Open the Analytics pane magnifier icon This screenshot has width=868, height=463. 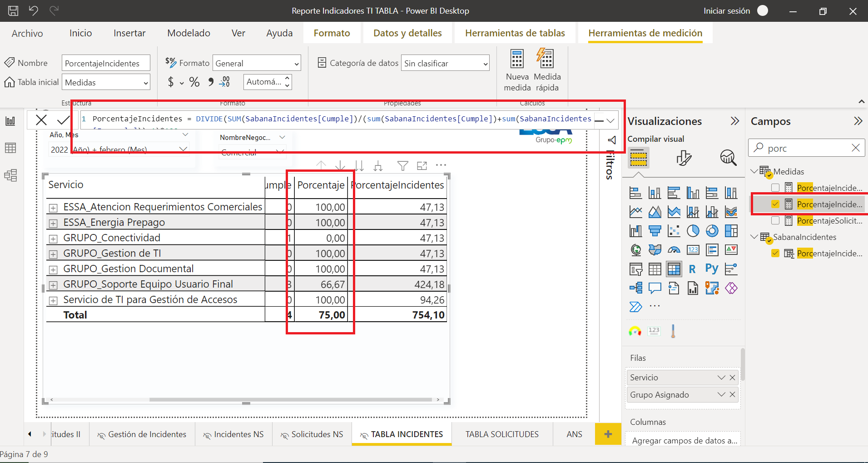tap(729, 158)
